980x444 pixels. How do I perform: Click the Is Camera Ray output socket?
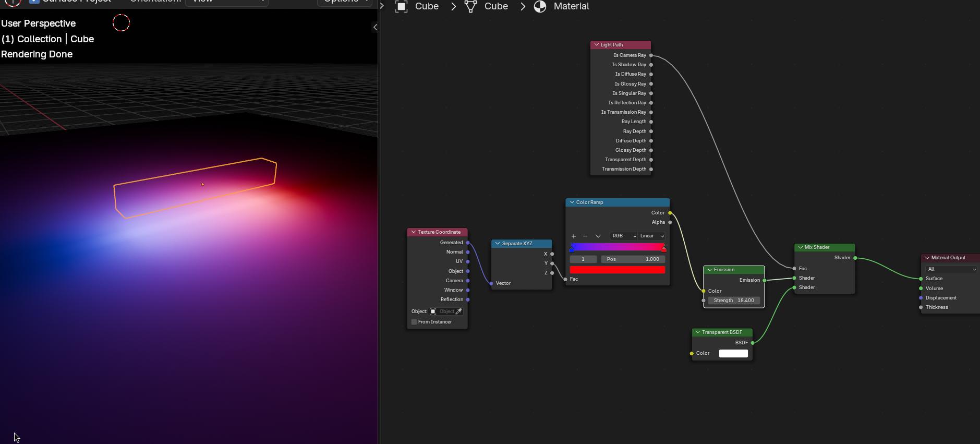[651, 55]
